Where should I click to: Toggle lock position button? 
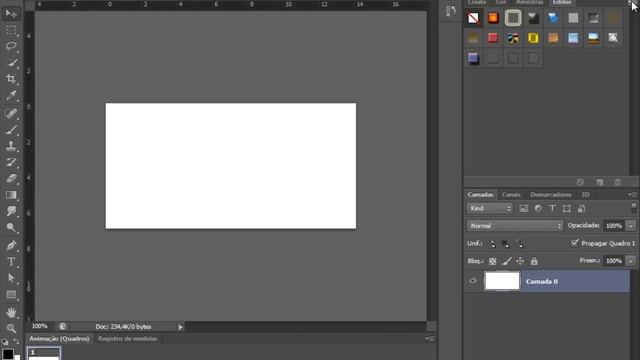pos(520,261)
